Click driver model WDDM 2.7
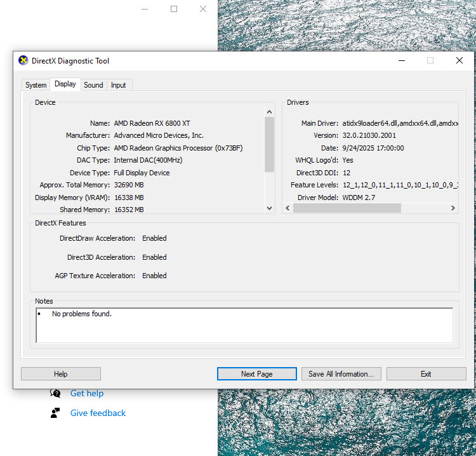Image resolution: width=476 pixels, height=456 pixels. (359, 198)
